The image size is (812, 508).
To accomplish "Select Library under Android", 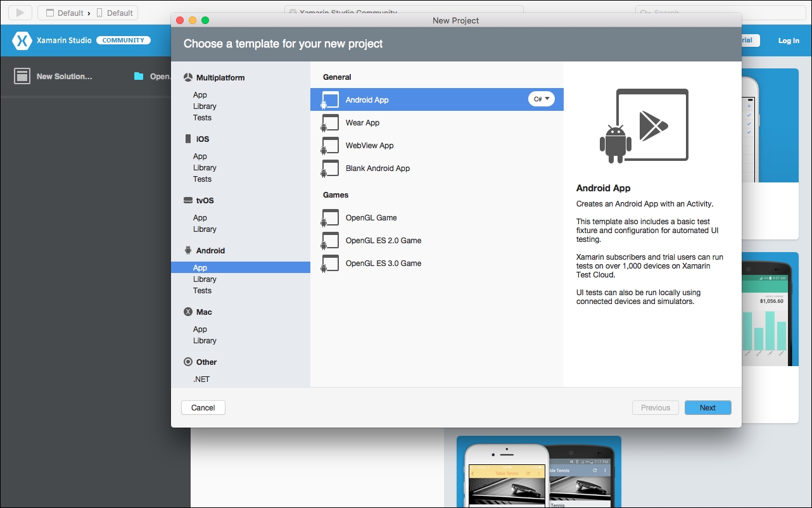I will click(x=205, y=279).
